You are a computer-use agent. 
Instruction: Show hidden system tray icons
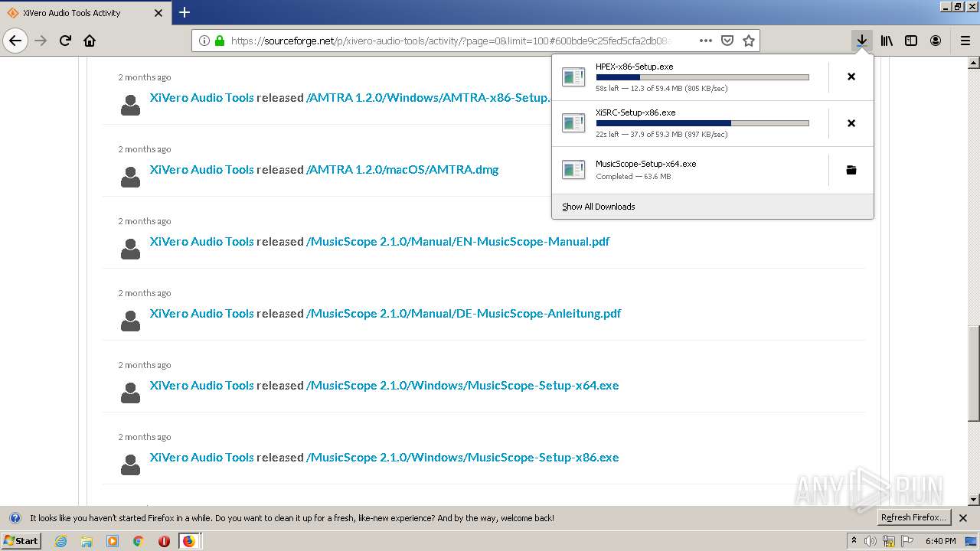[854, 541]
